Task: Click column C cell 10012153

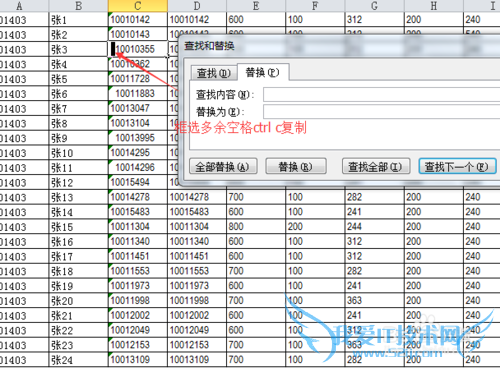Action: (x=138, y=345)
